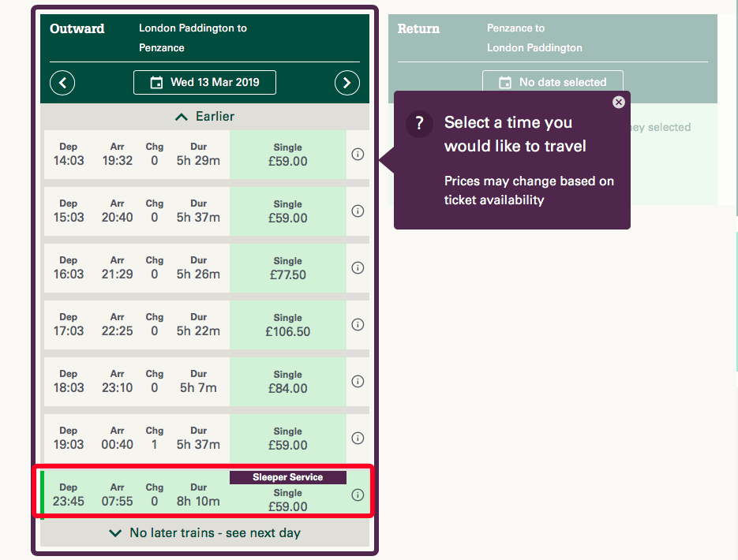Open info for 18:03 departure

pos(358,382)
